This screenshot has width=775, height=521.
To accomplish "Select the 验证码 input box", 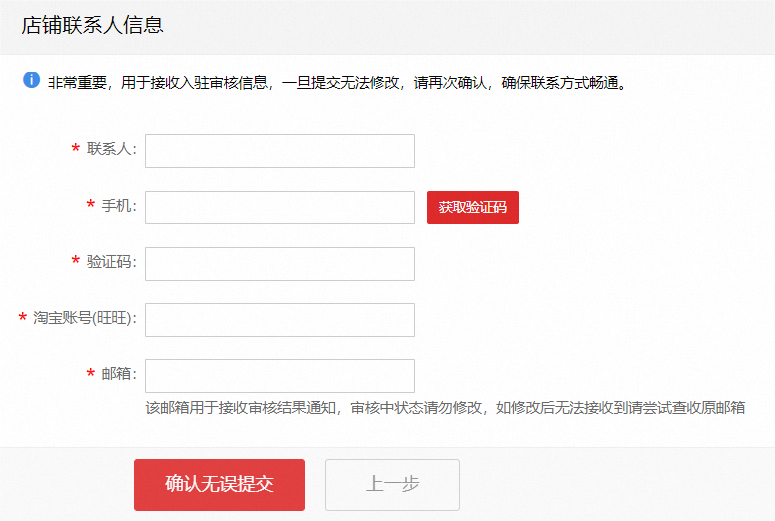I will 280,264.
